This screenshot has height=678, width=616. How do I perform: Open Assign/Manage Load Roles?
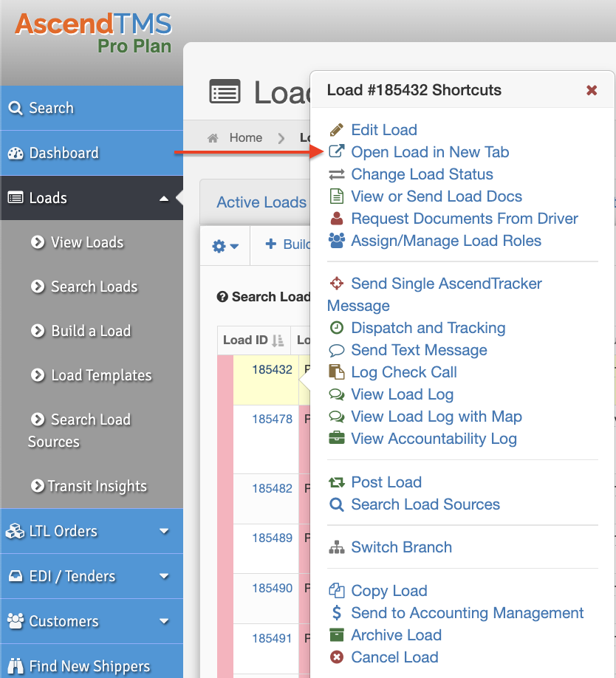[446, 241]
